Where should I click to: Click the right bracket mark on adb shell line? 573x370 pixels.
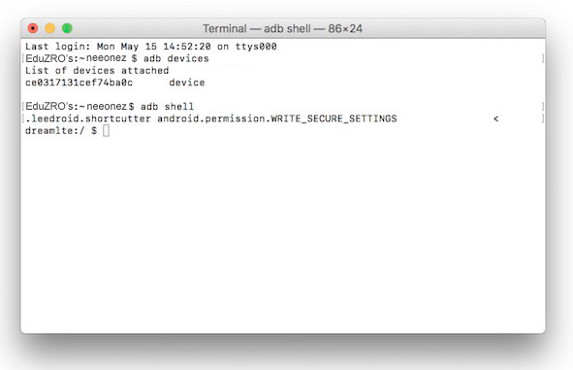point(543,107)
